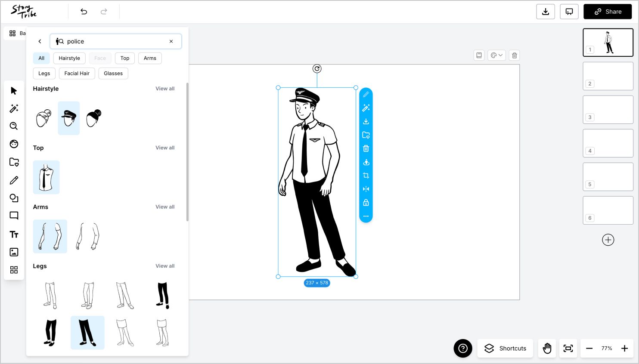Collapse the search panel with the back chevron

coord(40,41)
